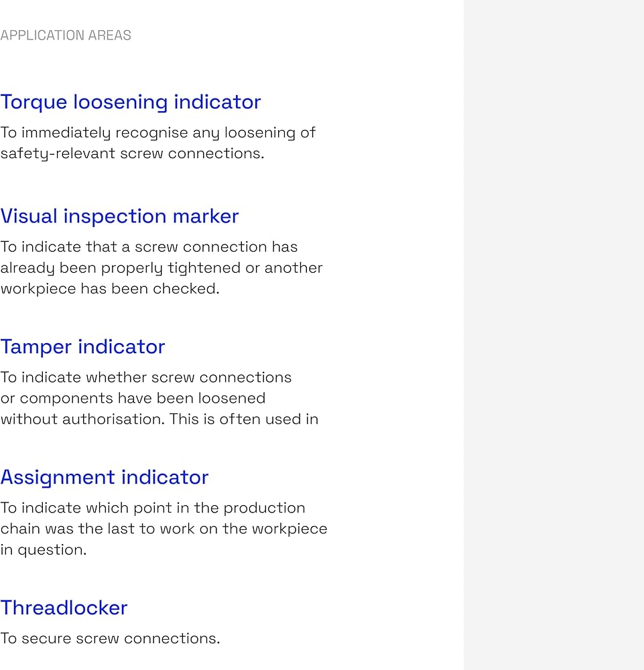This screenshot has height=670, width=644.
Task: Select the text about production chain workpiece
Action: point(164,529)
